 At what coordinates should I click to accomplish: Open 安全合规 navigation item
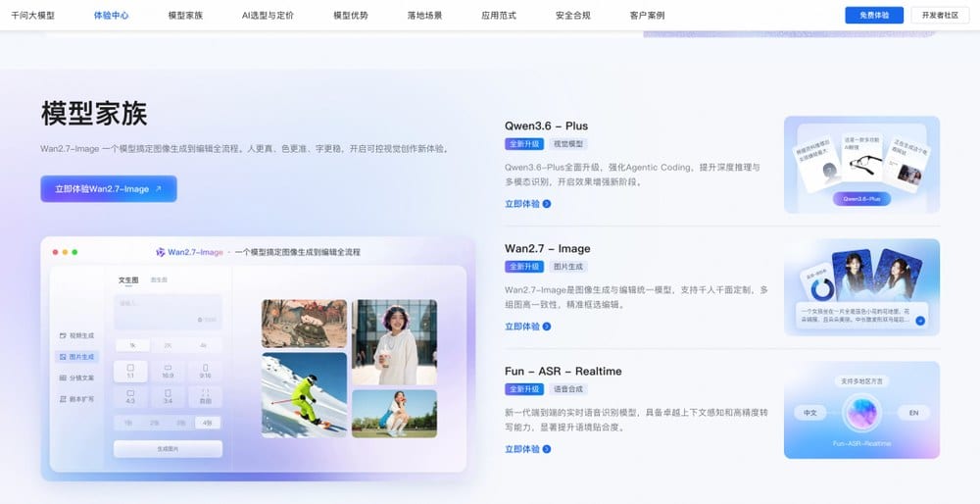572,15
